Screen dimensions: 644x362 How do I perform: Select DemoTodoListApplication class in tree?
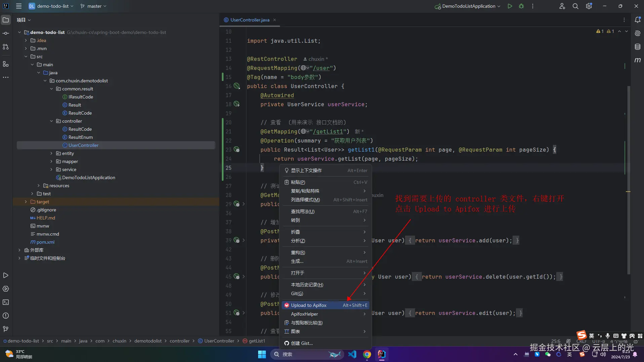(88, 177)
